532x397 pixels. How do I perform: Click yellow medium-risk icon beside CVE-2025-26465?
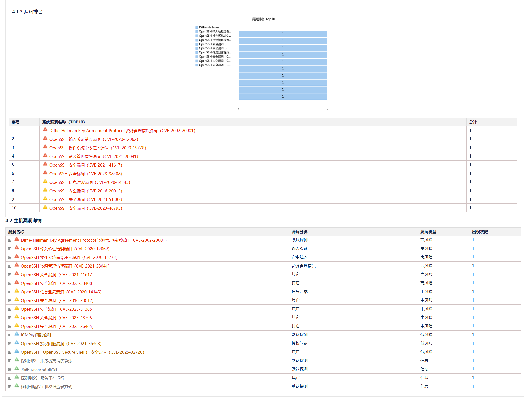[17, 325]
